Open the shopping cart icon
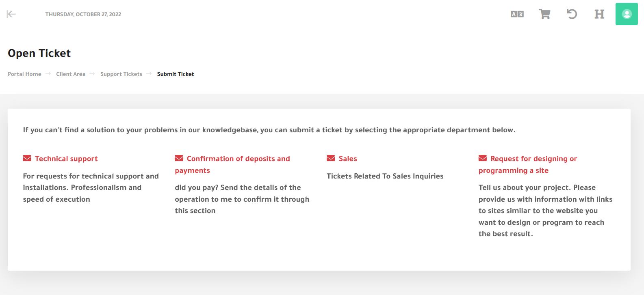 pos(544,14)
